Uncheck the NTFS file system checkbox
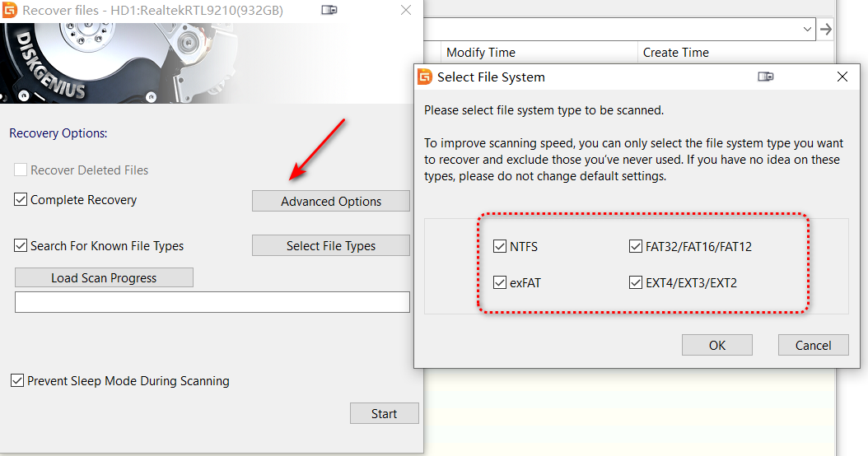868x456 pixels. tap(500, 246)
